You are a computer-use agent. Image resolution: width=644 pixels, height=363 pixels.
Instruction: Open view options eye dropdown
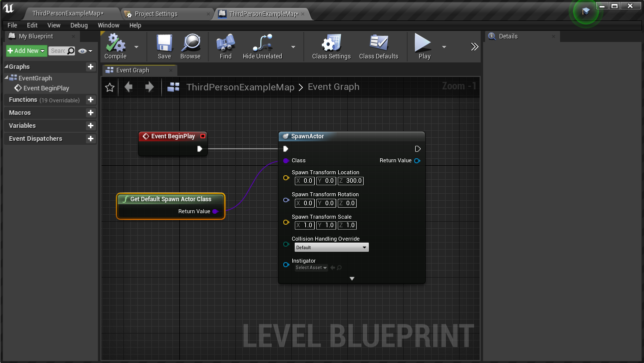coord(85,51)
